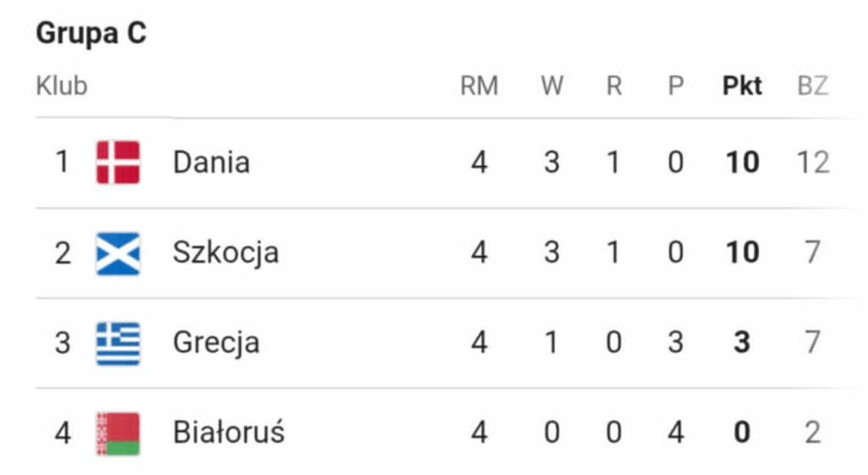
Task: Click Szkocja's 10 points value
Action: 742,253
